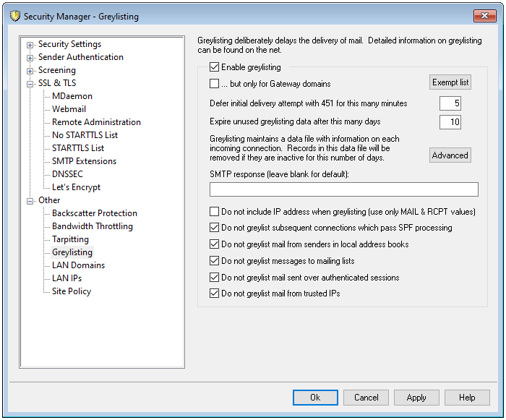
Task: Click the Apply button
Action: click(416, 398)
